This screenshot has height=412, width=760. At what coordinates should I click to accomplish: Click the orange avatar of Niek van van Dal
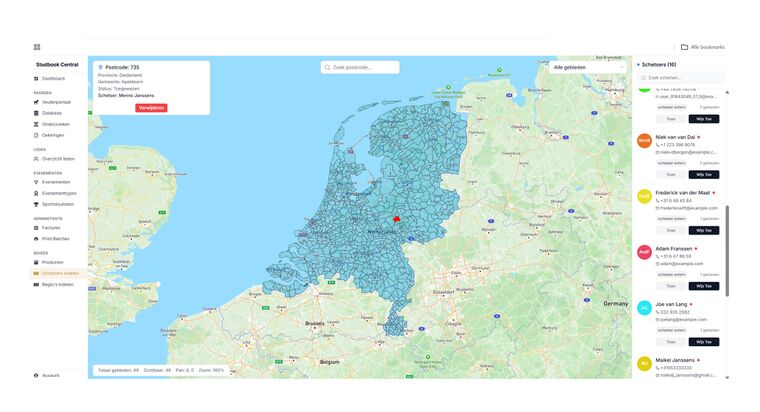(x=644, y=141)
